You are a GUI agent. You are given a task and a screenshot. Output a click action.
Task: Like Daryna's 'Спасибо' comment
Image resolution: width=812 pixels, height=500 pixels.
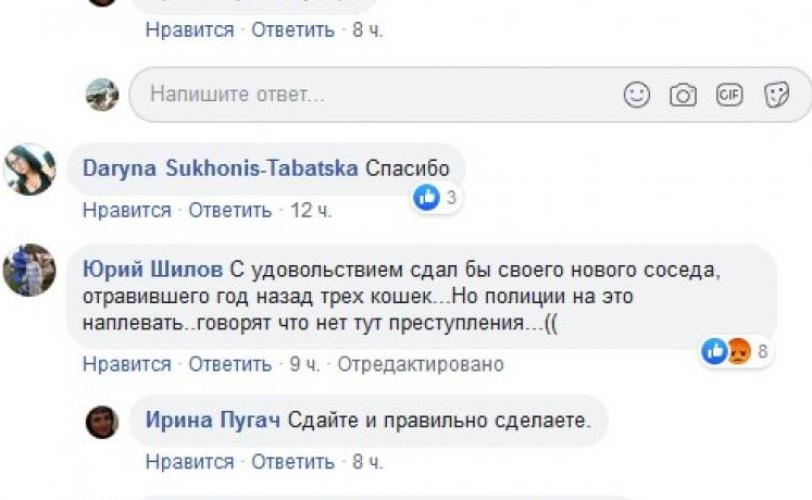click(127, 211)
